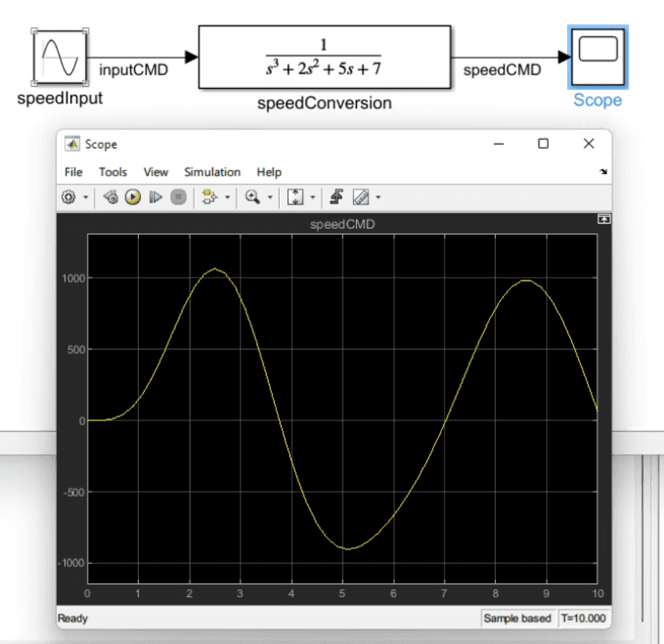
Task: Click the dock Scope arrow in menu bar
Action: tap(604, 172)
